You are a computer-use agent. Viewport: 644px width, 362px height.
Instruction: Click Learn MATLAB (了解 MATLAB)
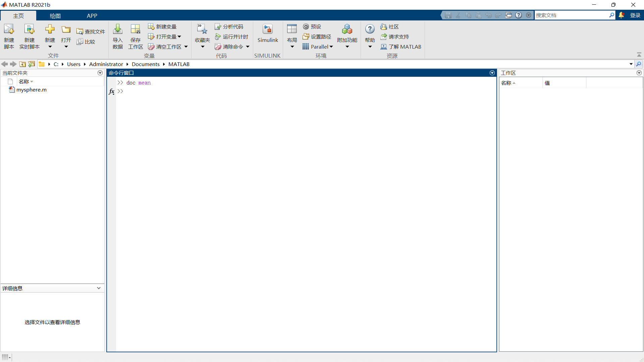(x=401, y=47)
